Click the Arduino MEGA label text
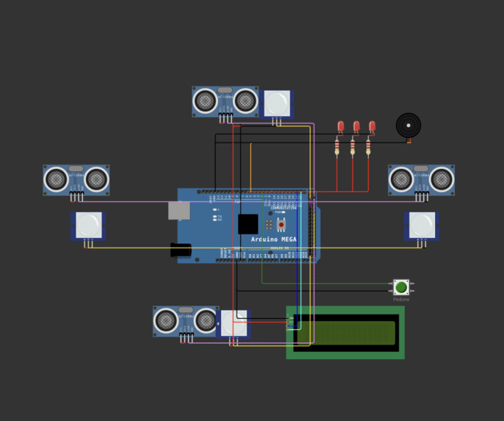 [274, 240]
